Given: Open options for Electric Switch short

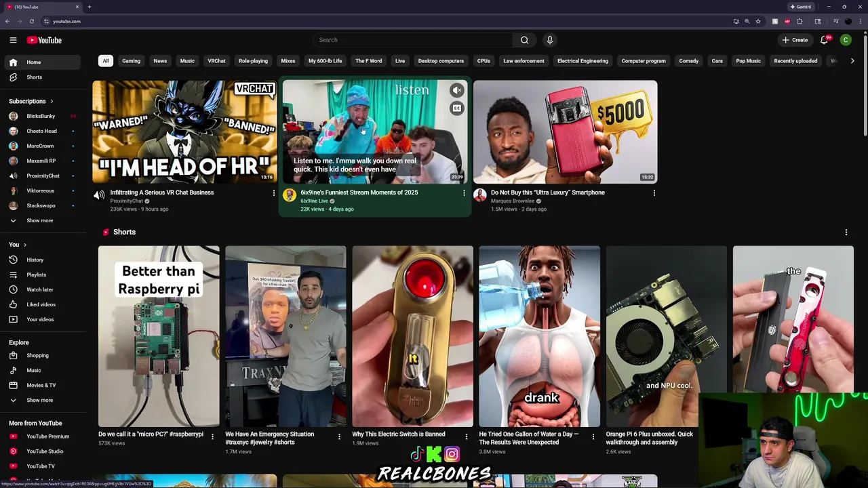Looking at the screenshot, I should tap(466, 436).
